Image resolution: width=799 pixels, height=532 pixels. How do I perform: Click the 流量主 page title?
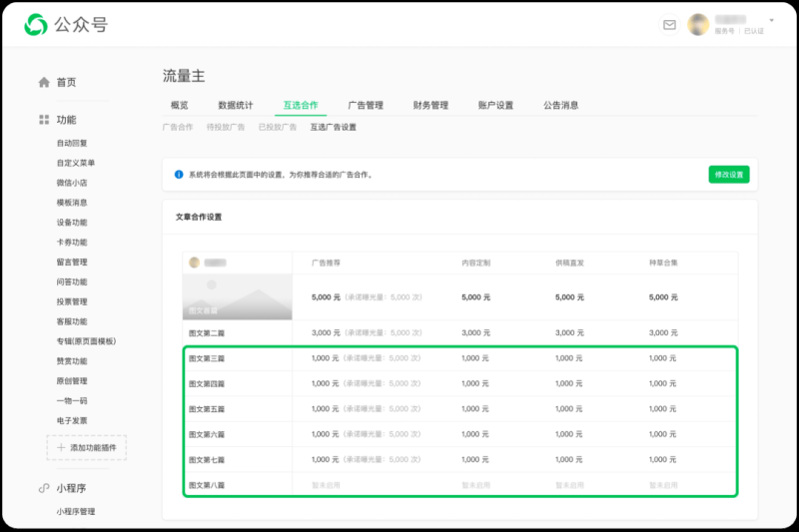[184, 76]
